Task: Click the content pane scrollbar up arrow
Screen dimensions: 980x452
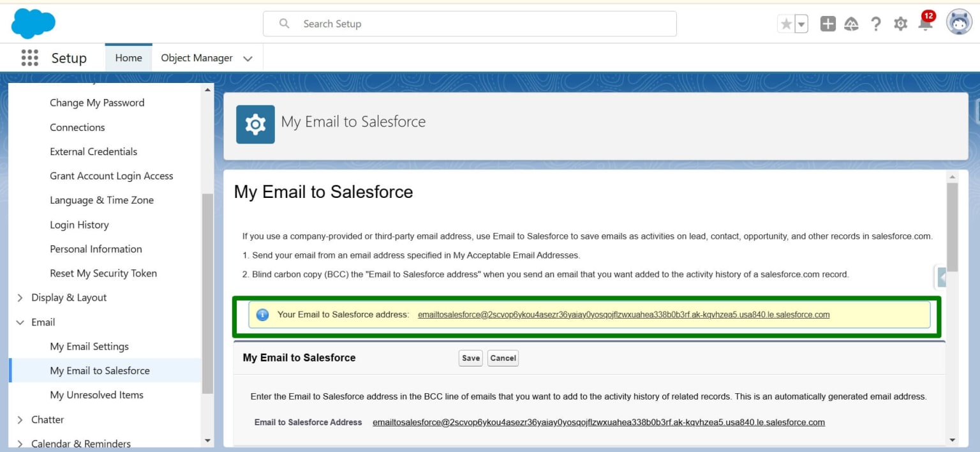Action: point(953,176)
